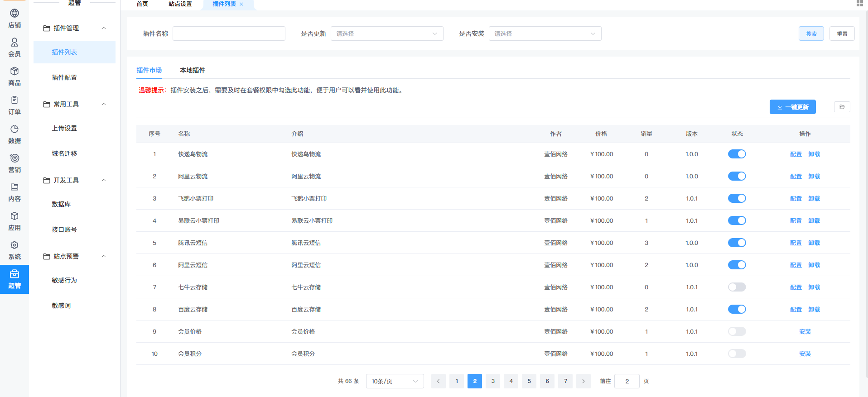The image size is (868, 397).
Task: Focus the 插件名称 input field
Action: pos(229,33)
